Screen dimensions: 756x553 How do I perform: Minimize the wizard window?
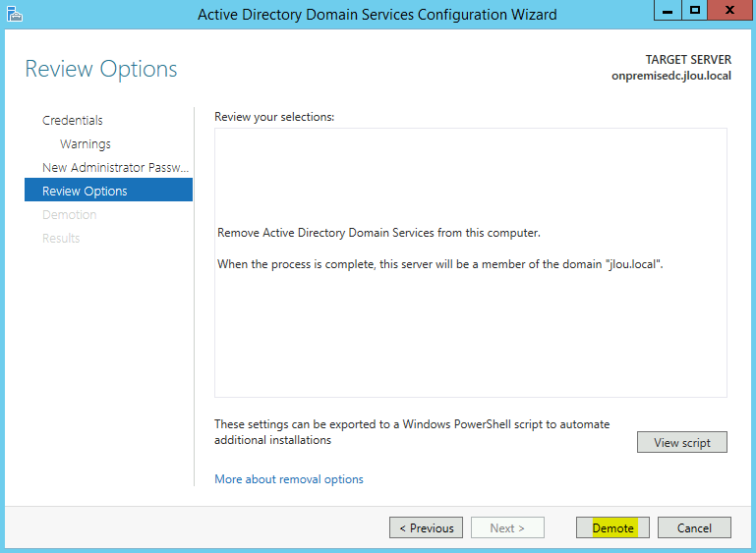pos(668,10)
